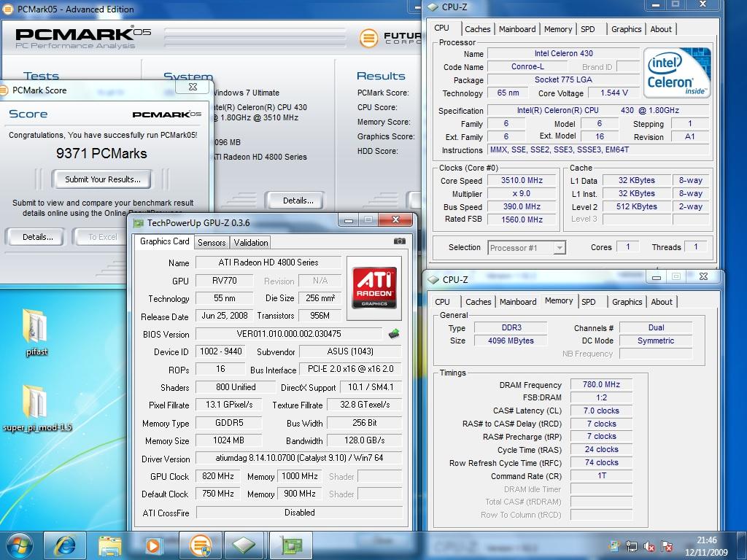Screen dimensions: 747x560
Task: Click Rated FSB 1560.0 MHz value
Action: click(522, 219)
